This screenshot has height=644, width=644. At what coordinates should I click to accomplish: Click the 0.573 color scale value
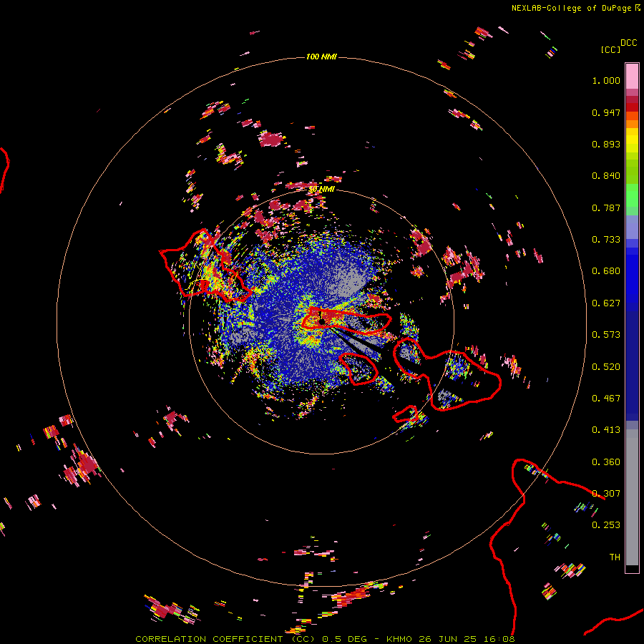606,335
